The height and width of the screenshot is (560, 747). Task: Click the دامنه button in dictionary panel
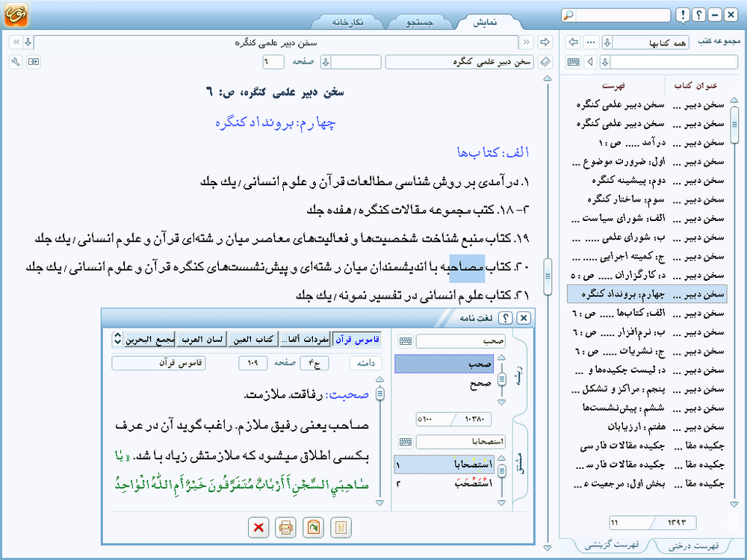366,364
